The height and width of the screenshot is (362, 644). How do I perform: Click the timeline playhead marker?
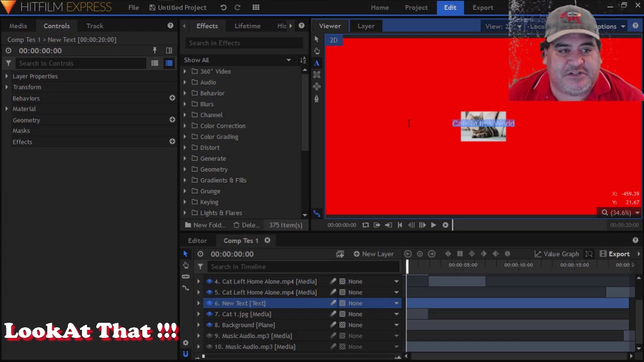(x=407, y=266)
